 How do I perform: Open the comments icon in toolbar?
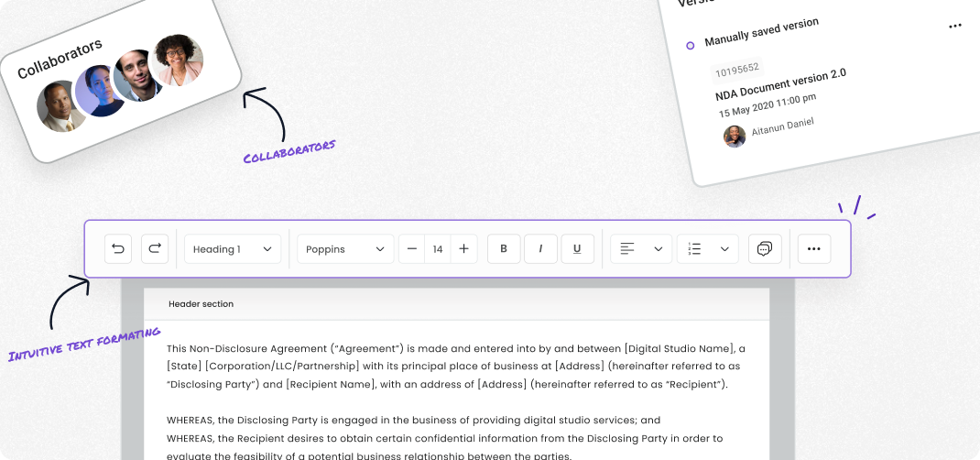point(765,248)
